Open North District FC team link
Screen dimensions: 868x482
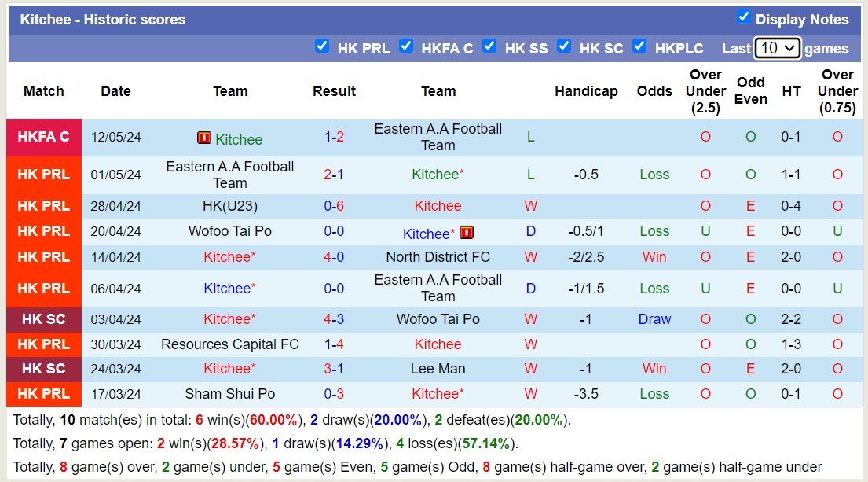click(x=438, y=257)
